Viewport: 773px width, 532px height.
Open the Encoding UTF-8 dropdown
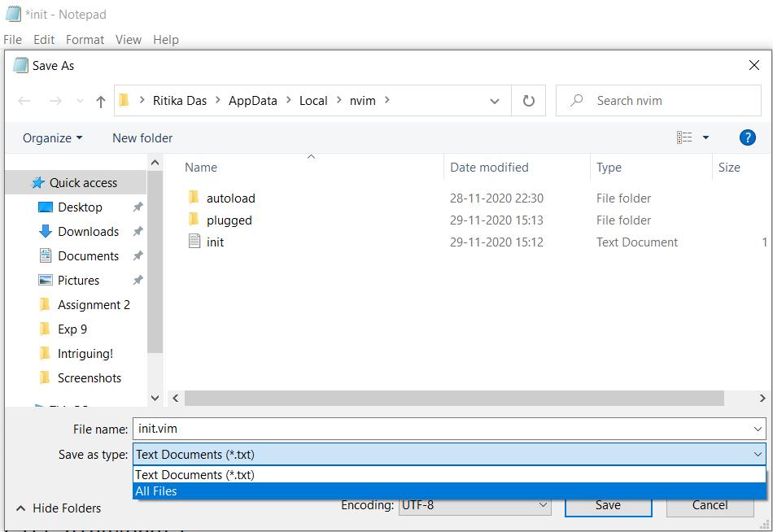(x=474, y=506)
